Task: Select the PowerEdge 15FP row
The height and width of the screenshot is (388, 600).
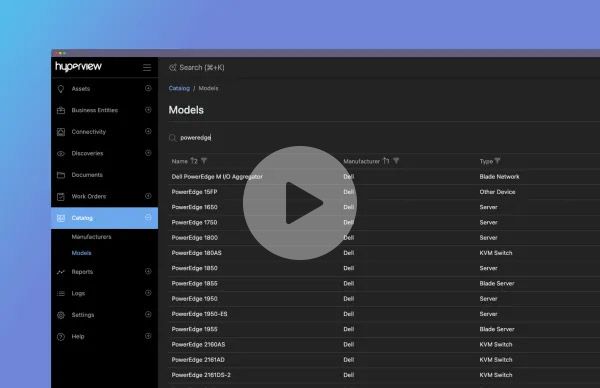Action: [384, 192]
